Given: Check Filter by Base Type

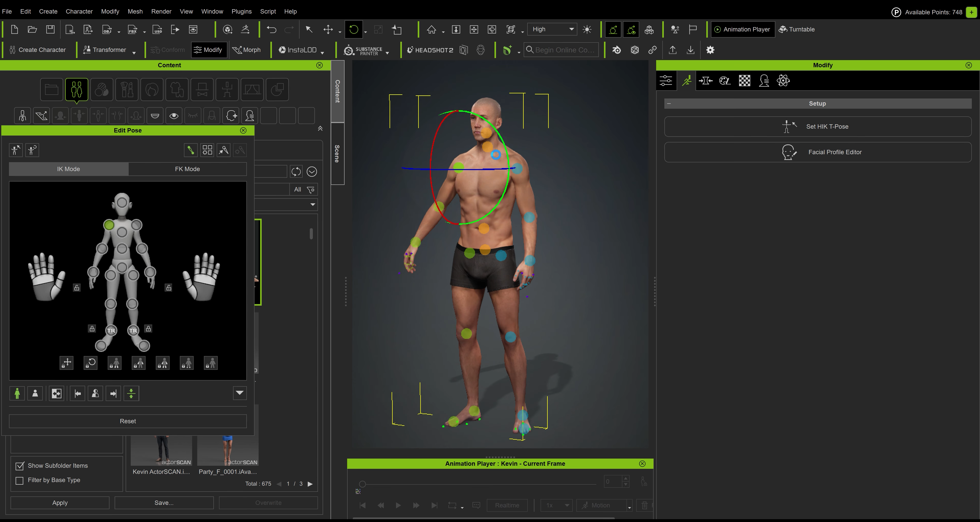Looking at the screenshot, I should click(19, 481).
